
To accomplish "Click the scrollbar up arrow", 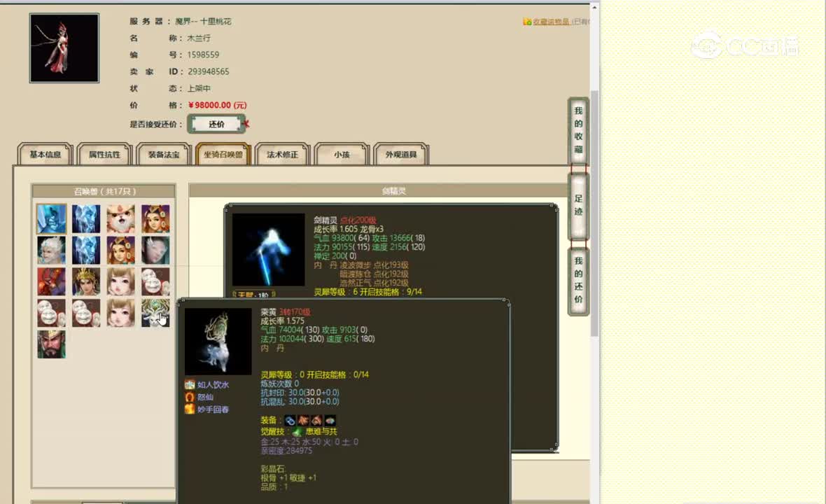I will tap(594, 8).
